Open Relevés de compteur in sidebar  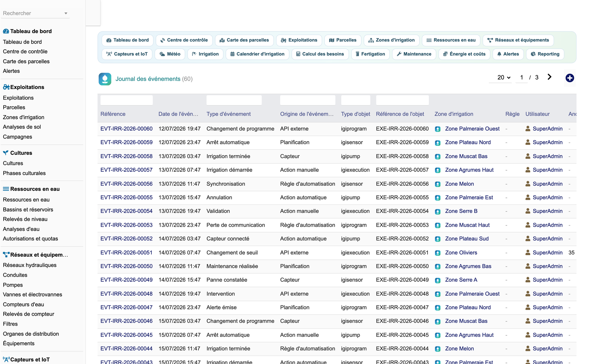28,314
